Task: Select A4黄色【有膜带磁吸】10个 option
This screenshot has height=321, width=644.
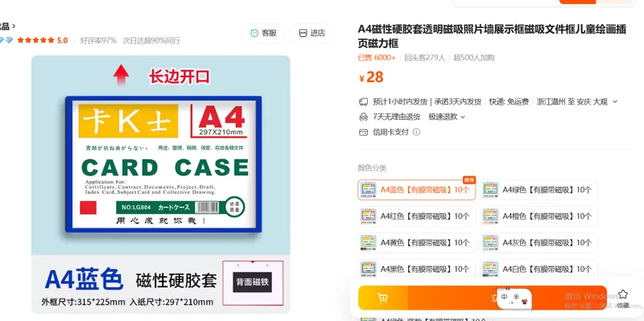Action: point(416,243)
